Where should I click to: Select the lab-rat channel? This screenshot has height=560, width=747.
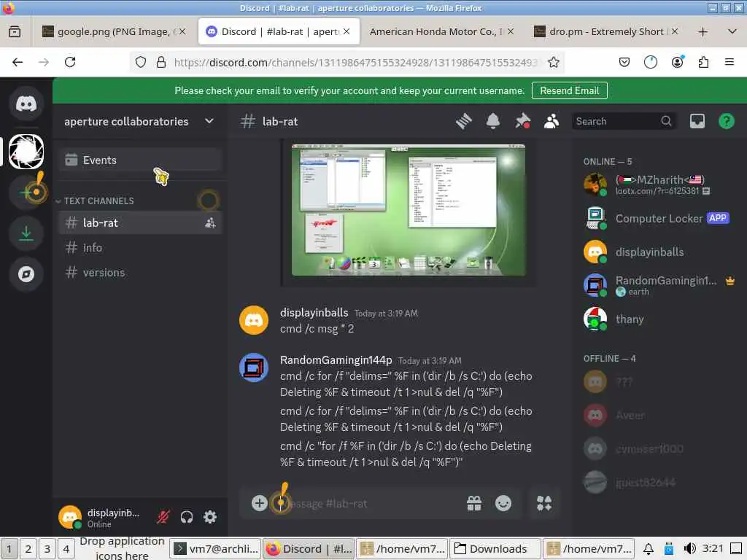pos(141,222)
